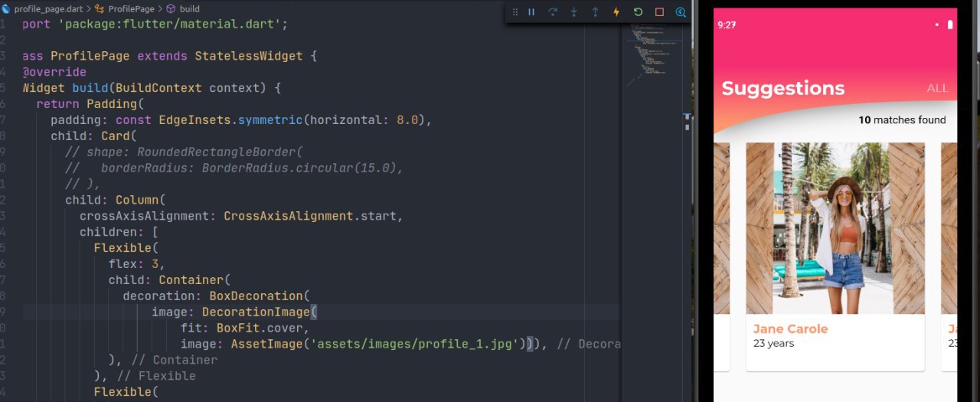
Task: Click 'DecorationImage(' in the code
Action: tap(260, 312)
